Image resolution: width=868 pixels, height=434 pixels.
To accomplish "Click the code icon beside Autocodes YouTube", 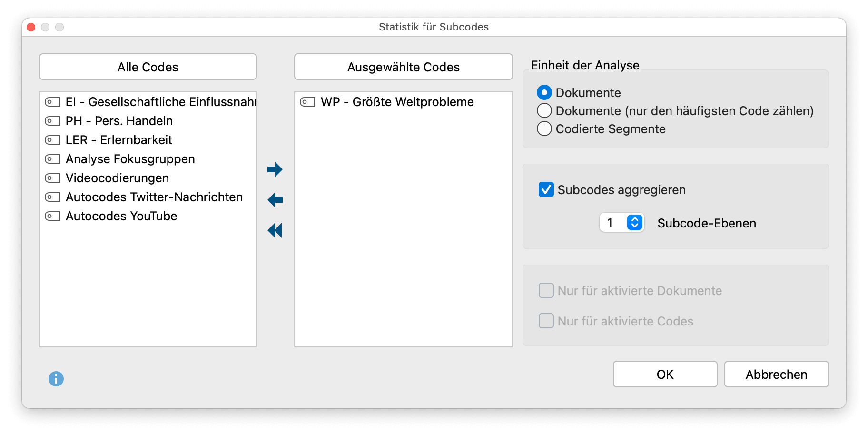I will tap(52, 216).
